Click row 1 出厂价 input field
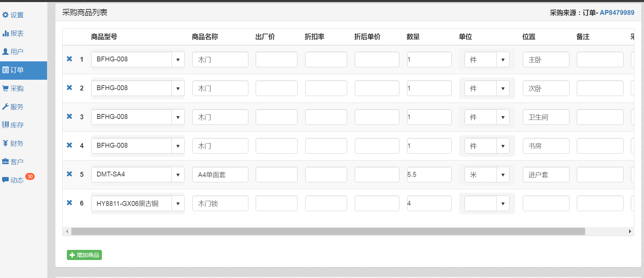 click(276, 60)
